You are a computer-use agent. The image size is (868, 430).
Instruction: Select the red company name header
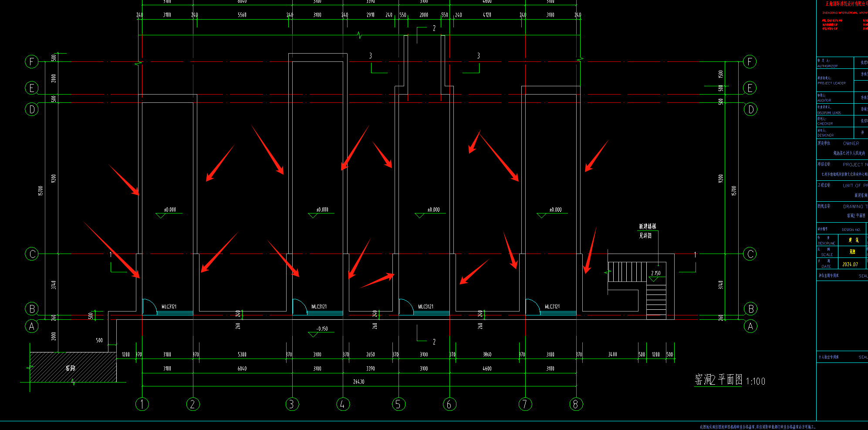pos(847,3)
